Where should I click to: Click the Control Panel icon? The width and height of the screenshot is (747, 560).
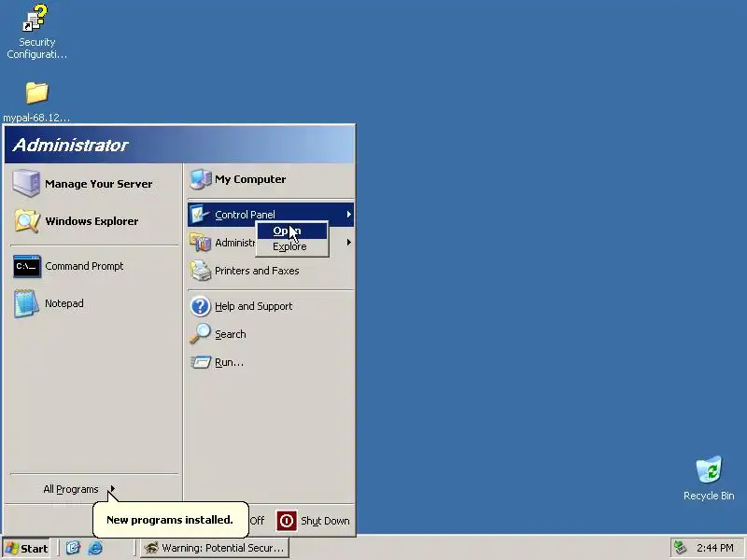(x=200, y=215)
